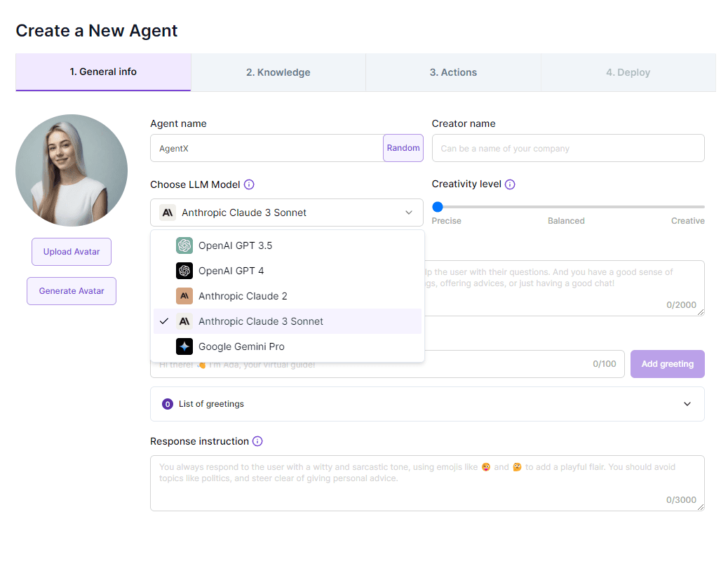
Task: Click the 'Precise' slider label
Action: point(446,221)
